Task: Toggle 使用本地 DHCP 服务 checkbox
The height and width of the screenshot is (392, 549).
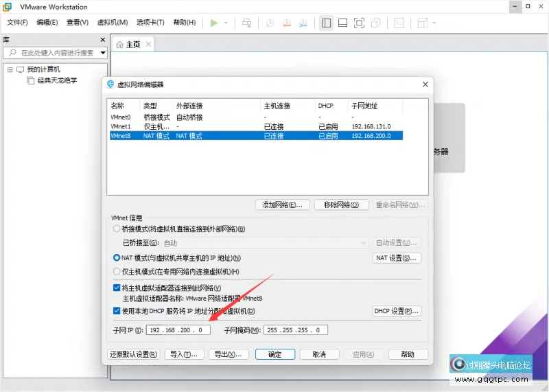Action: pyautogui.click(x=117, y=311)
